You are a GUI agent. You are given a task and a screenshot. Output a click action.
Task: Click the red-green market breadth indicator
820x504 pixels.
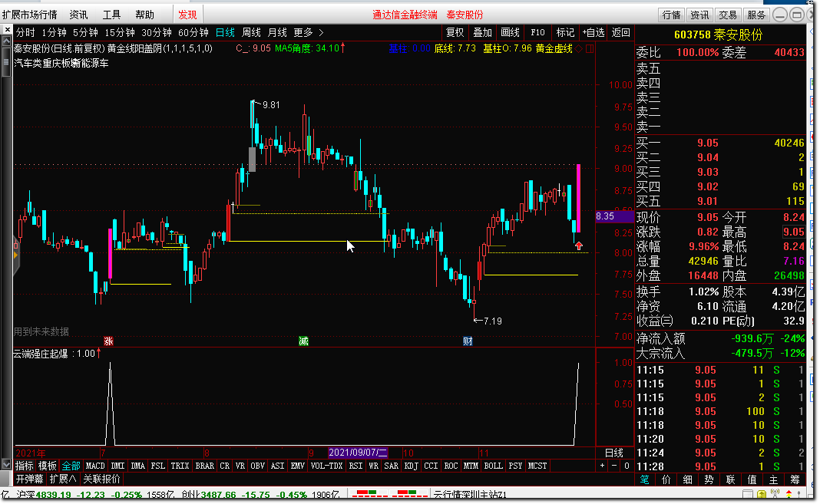point(389,493)
